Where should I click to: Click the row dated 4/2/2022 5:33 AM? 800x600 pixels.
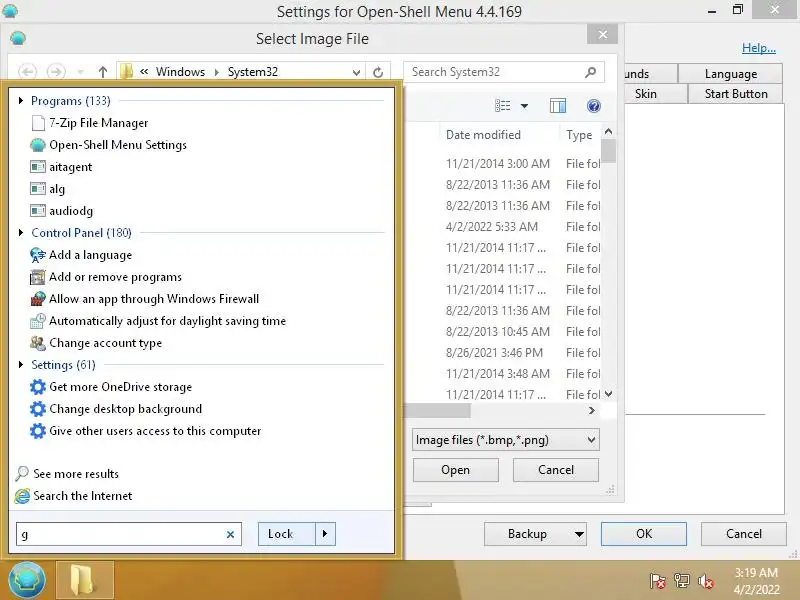point(503,227)
